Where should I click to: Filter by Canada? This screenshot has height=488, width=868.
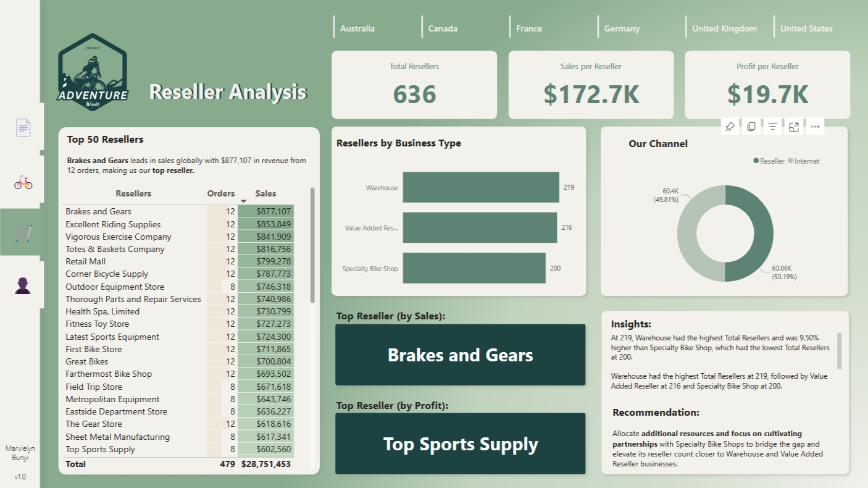(443, 28)
